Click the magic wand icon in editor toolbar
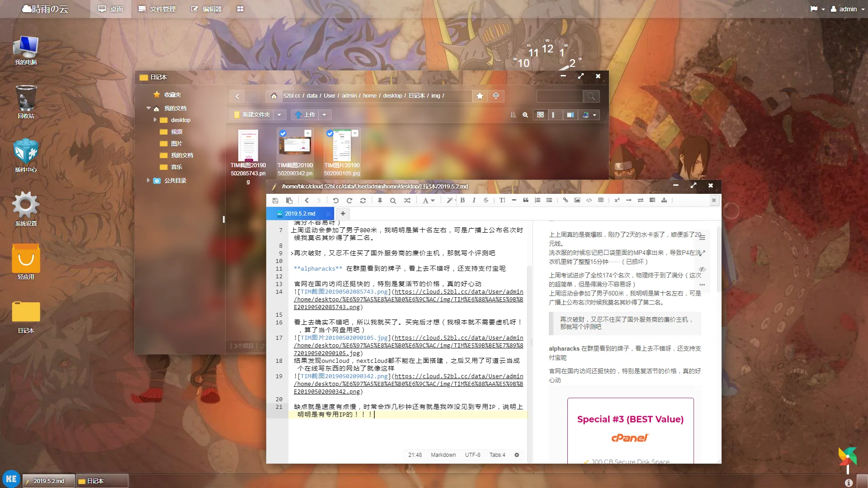 pos(449,200)
